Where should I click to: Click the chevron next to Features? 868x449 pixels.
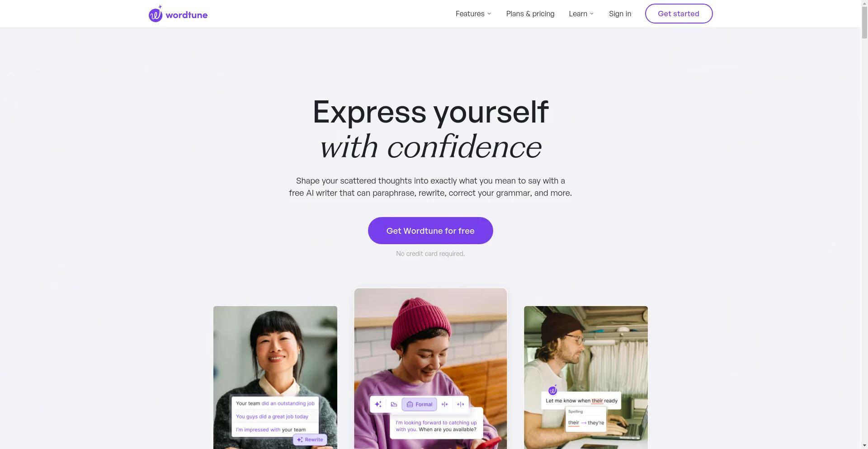point(489,14)
